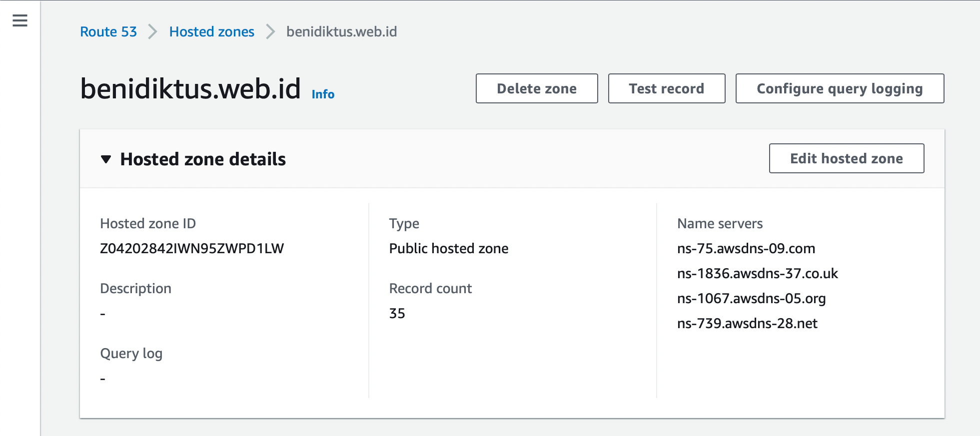The height and width of the screenshot is (436, 980).
Task: Open the Hosted zones breadcrumb link
Action: [x=212, y=32]
